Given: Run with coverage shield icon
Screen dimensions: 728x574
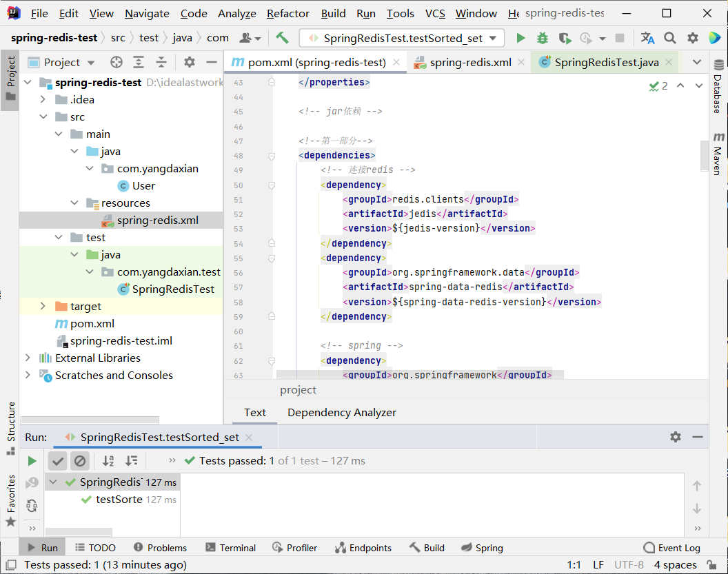Looking at the screenshot, I should [x=565, y=38].
